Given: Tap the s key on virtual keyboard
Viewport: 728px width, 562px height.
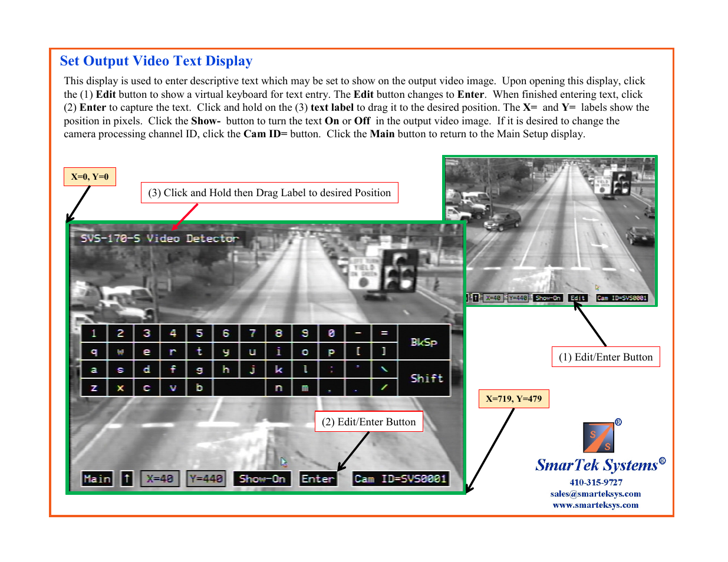Looking at the screenshot, I should 120,370.
